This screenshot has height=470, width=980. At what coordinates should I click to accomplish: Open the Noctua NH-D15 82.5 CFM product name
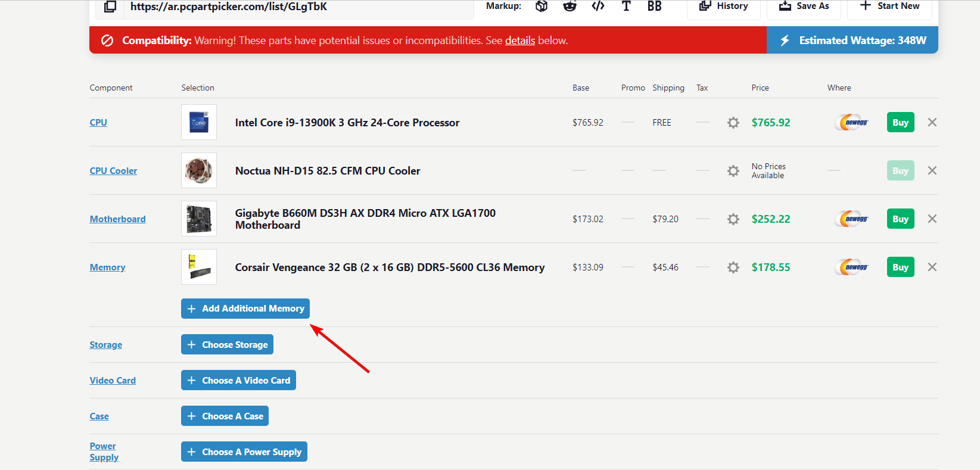pyautogui.click(x=328, y=171)
